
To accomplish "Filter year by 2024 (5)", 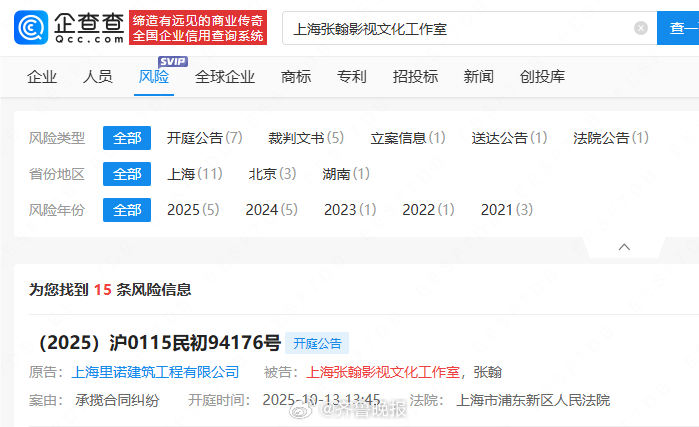I will pyautogui.click(x=271, y=210).
